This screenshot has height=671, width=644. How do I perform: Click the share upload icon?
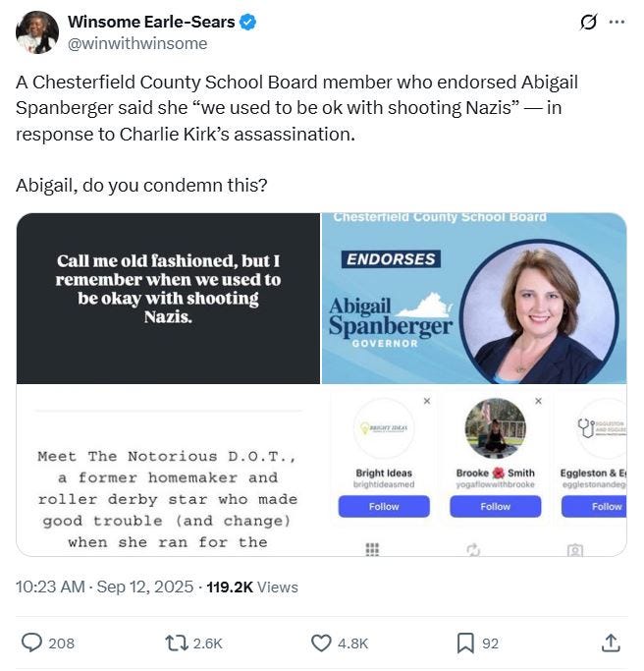(x=611, y=643)
